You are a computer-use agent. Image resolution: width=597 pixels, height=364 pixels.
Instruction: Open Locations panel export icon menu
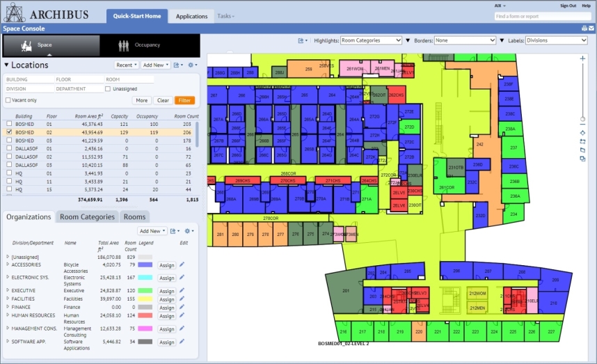point(178,65)
